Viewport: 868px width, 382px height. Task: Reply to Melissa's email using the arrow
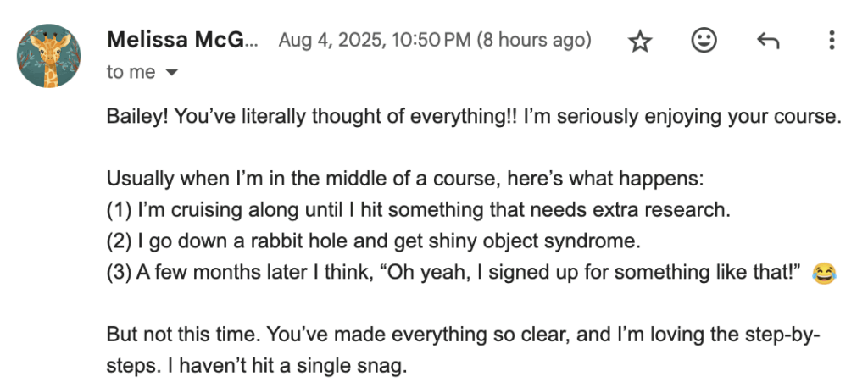pyautogui.click(x=767, y=41)
